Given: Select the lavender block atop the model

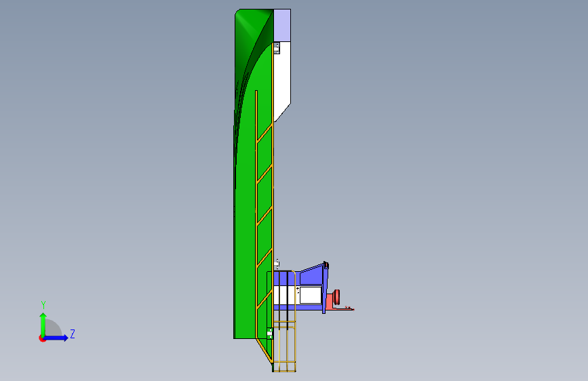Looking at the screenshot, I should pyautogui.click(x=282, y=25).
